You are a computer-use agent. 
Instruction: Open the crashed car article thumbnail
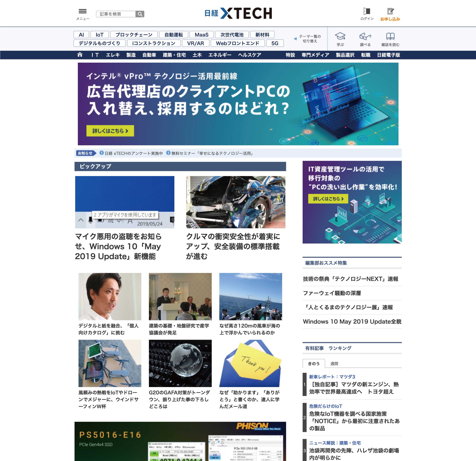point(236,202)
